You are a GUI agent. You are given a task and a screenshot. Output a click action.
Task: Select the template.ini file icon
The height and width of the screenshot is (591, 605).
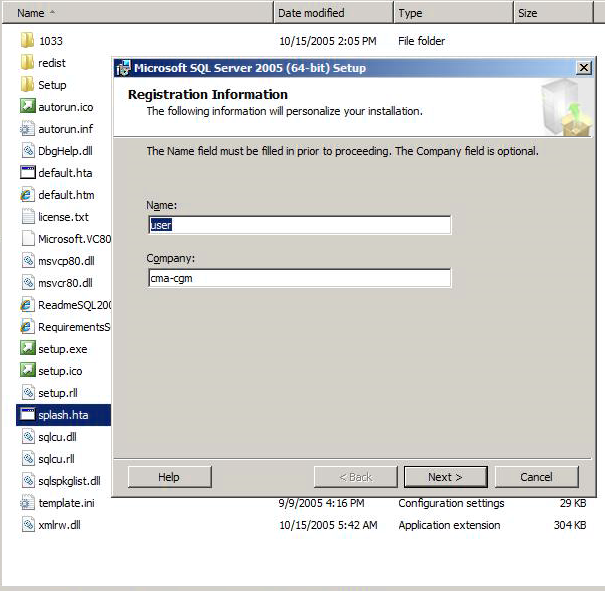(28, 503)
